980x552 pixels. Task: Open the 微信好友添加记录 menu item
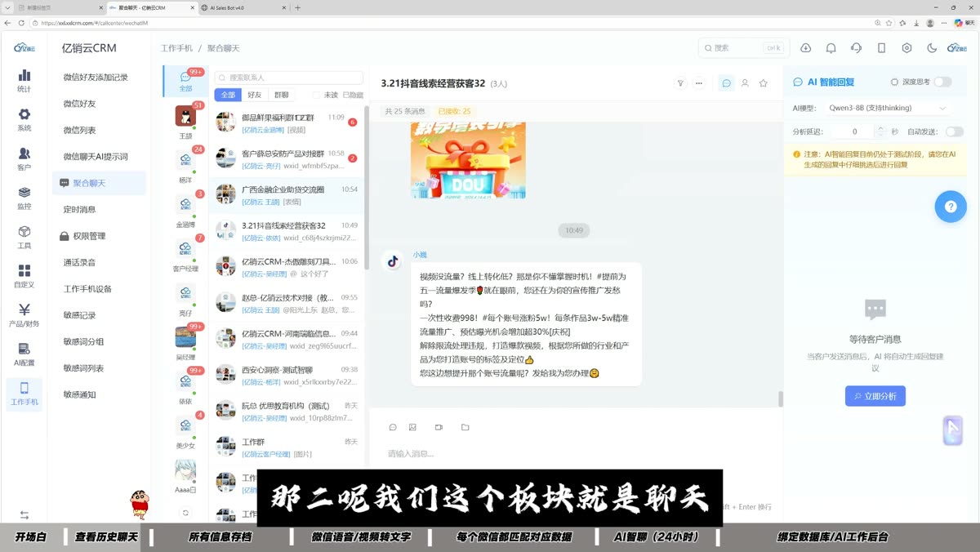click(96, 78)
